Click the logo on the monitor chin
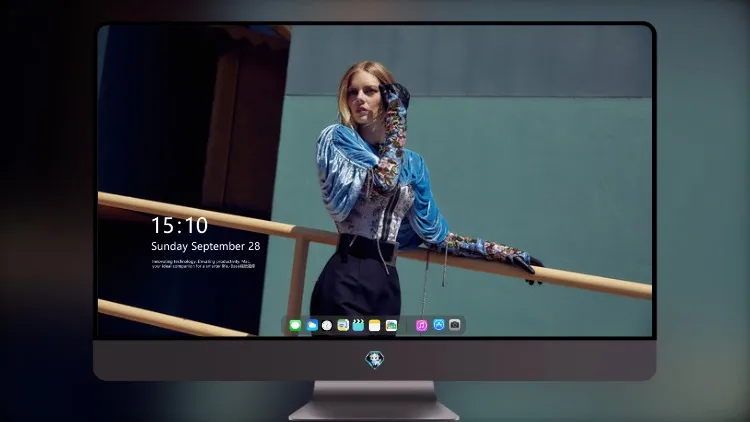 pos(375,360)
